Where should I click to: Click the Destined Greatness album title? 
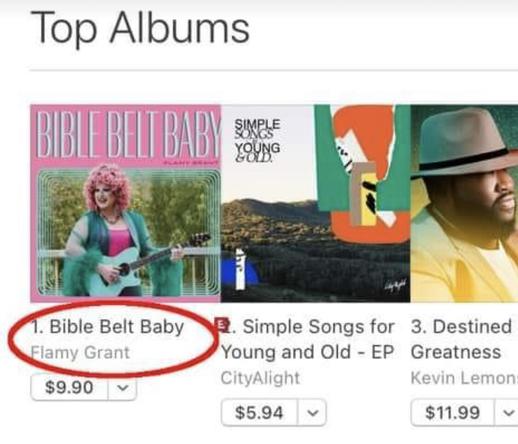[x=462, y=339]
